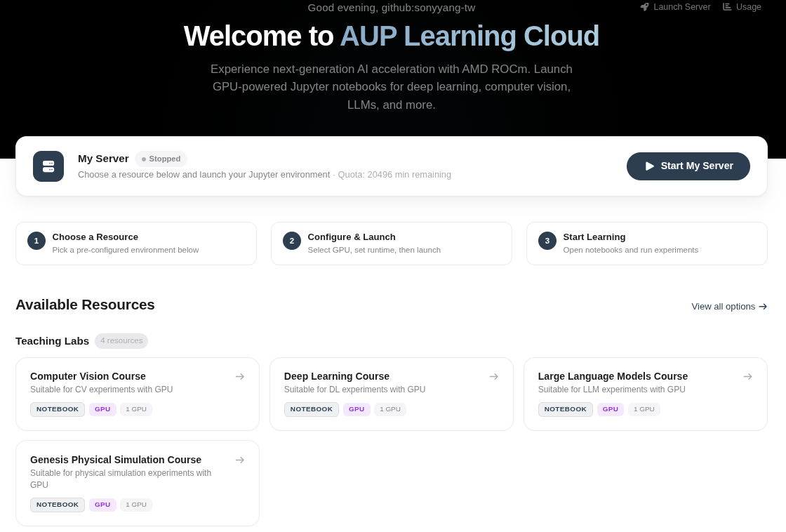
Task: Click step 1 circle for Choose a Resource
Action: [36, 241]
